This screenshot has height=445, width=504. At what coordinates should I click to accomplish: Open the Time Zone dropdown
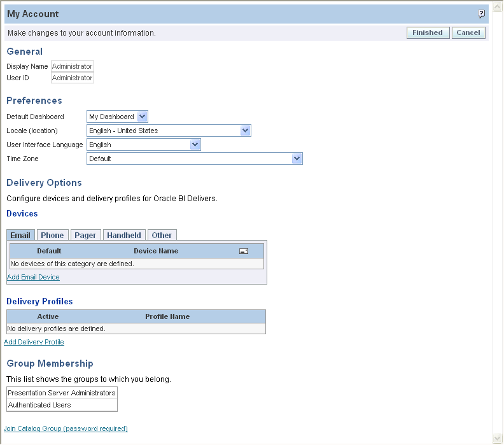pyautogui.click(x=195, y=159)
